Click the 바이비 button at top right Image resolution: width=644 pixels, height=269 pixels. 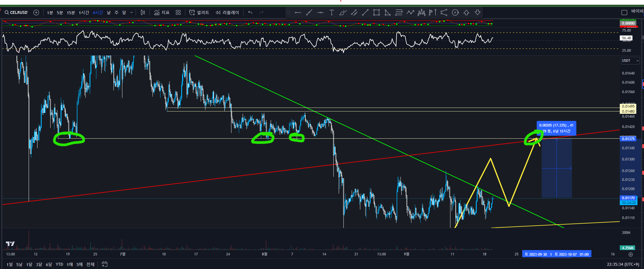(637, 11)
